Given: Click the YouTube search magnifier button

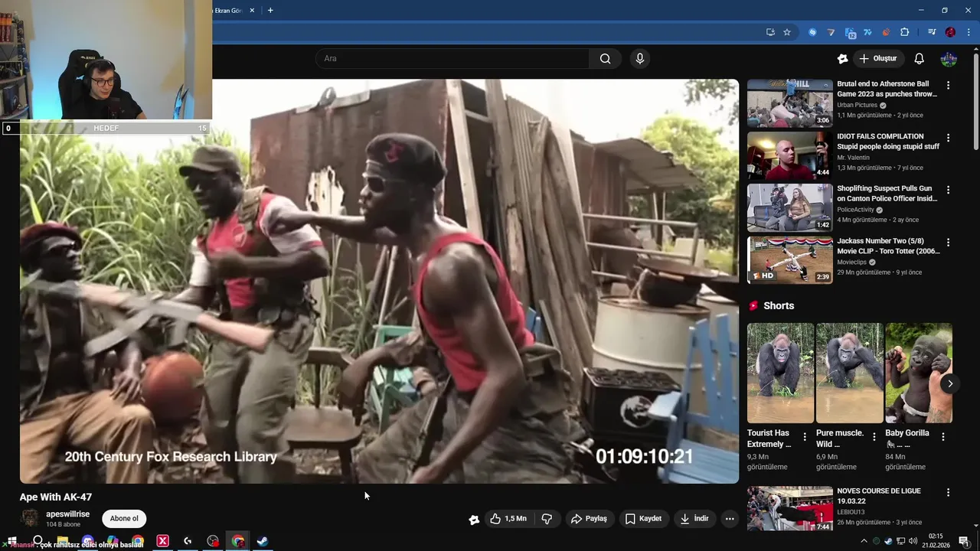Looking at the screenshot, I should click(605, 59).
